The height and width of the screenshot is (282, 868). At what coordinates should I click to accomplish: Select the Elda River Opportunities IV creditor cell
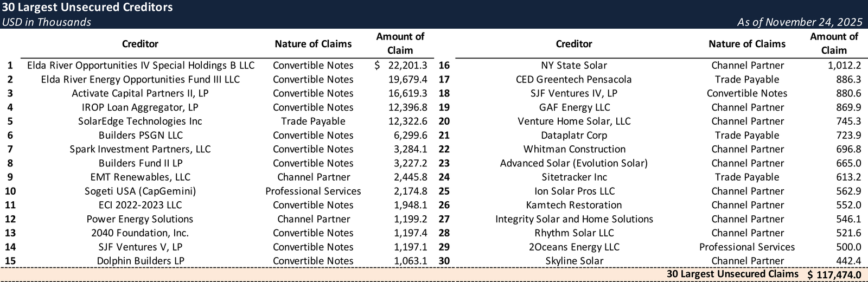point(141,66)
